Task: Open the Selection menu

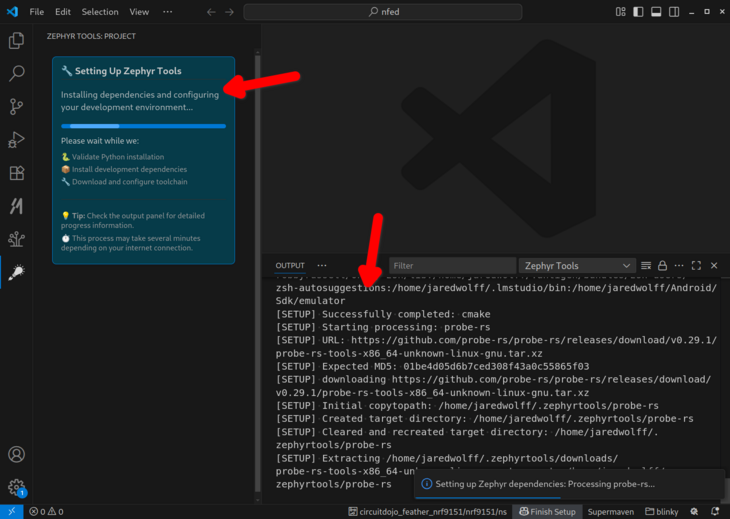Action: (x=100, y=12)
